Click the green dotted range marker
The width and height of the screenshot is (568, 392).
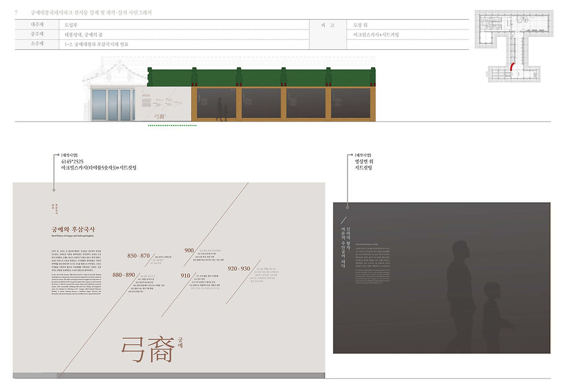click(x=173, y=126)
